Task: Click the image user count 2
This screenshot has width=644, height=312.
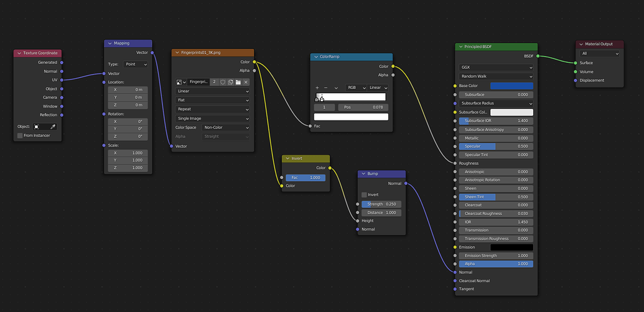Action: click(x=215, y=82)
